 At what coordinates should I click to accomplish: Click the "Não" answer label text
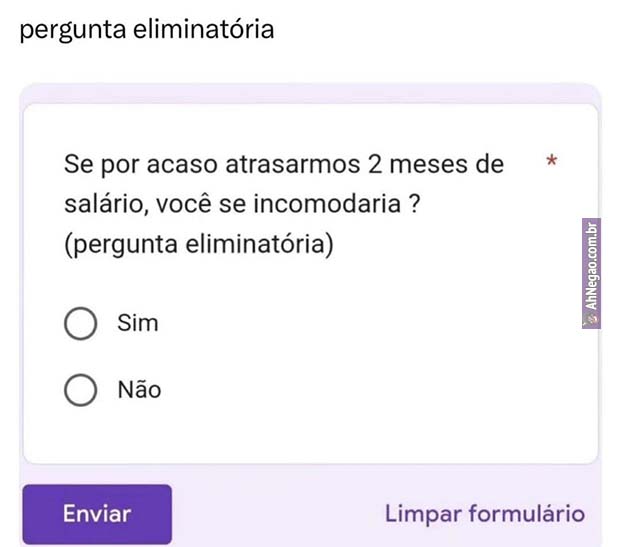(x=139, y=390)
